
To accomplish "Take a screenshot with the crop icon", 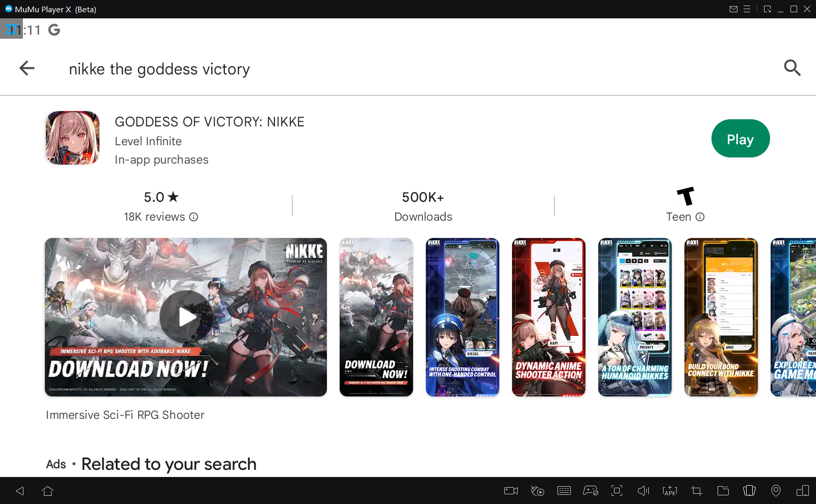I will coord(696,491).
